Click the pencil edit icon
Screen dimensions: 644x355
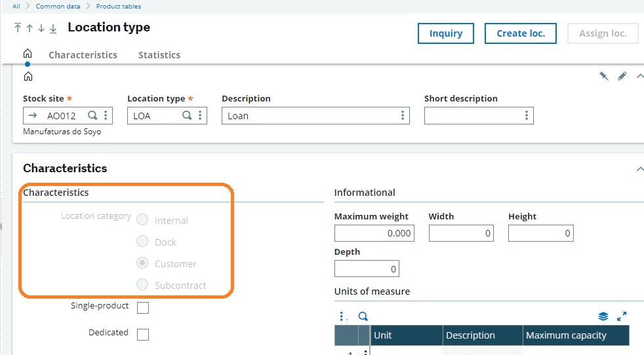[x=622, y=76]
